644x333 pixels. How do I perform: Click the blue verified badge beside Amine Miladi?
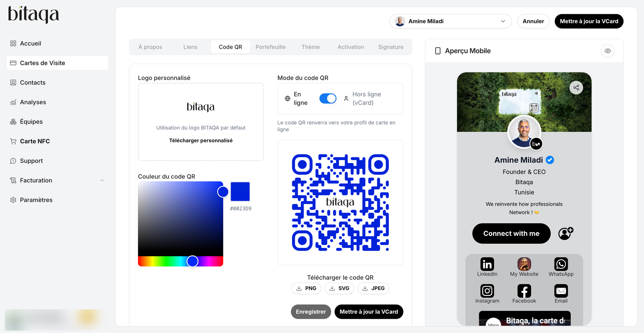pos(550,160)
